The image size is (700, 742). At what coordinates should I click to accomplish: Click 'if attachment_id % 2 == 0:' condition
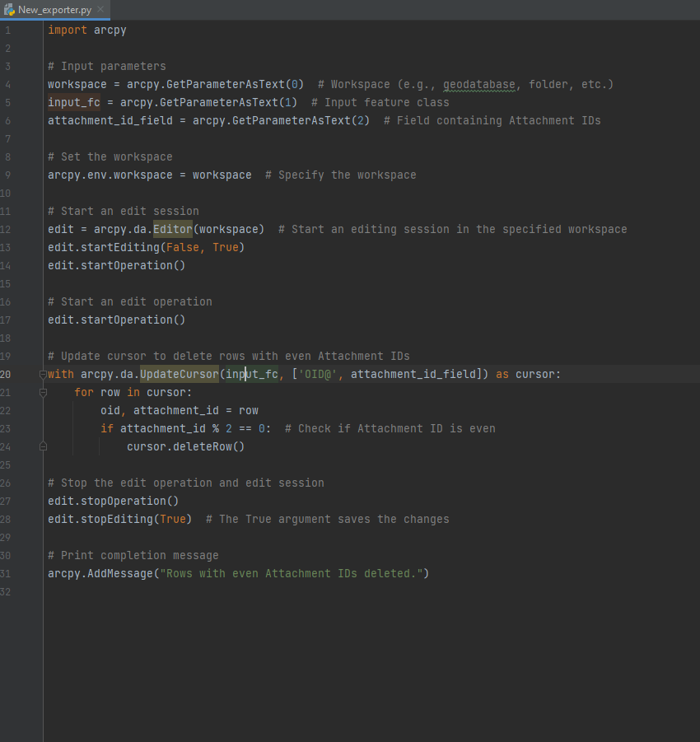coord(185,429)
